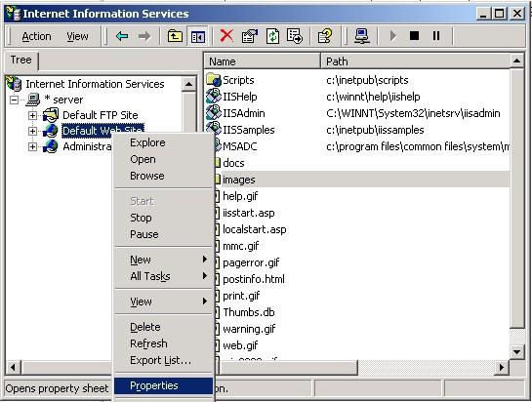Choose Stop from context menu
This screenshot has height=402, width=532.
coord(164,218)
